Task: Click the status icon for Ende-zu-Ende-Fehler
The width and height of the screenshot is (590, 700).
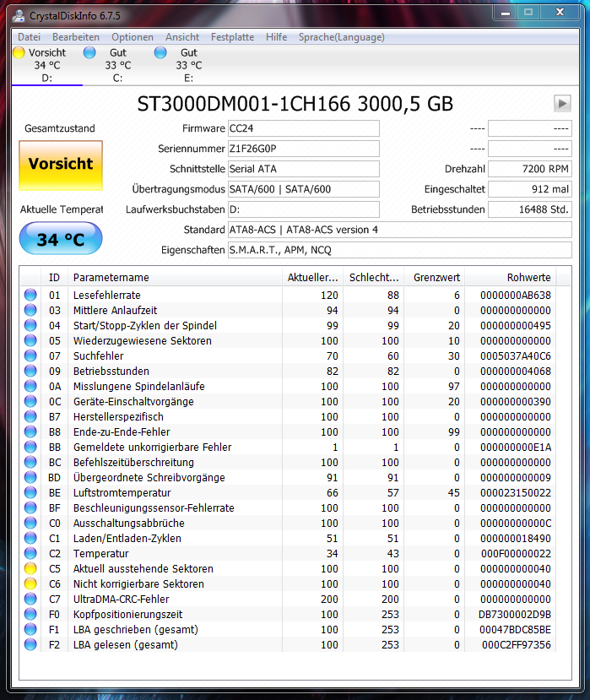Action: [x=30, y=431]
